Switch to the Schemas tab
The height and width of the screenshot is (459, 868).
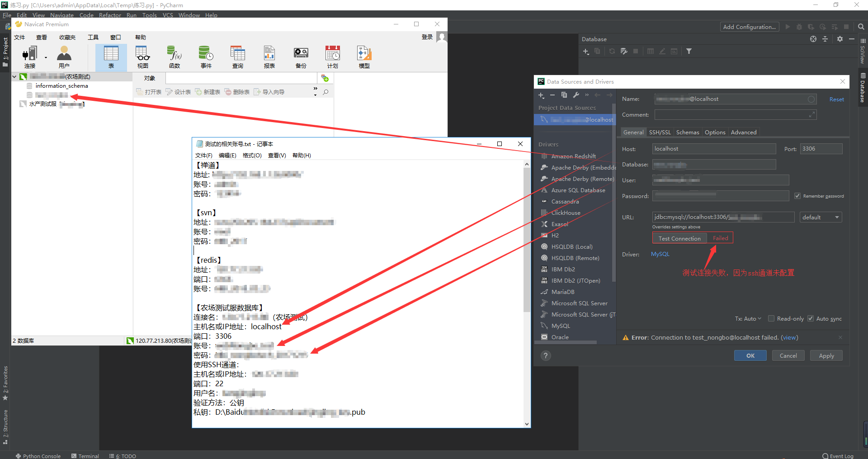(x=688, y=132)
